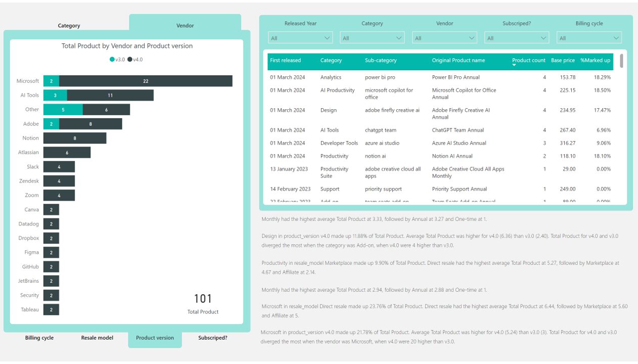Sort table by Base price header

pyautogui.click(x=563, y=61)
